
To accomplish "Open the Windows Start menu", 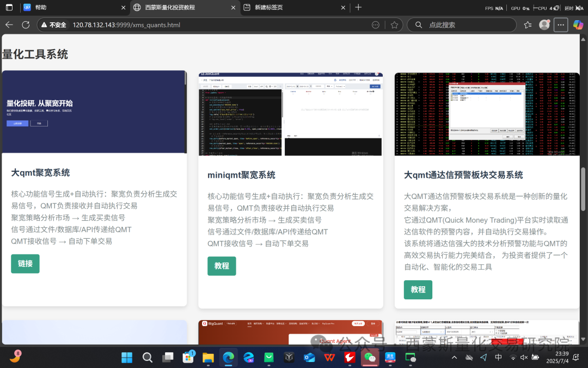I will (x=127, y=358).
